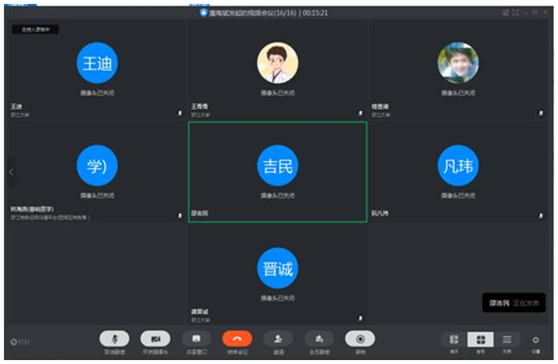This screenshot has height=364, width=558.
Task: Switch to list view layout
Action: click(507, 340)
